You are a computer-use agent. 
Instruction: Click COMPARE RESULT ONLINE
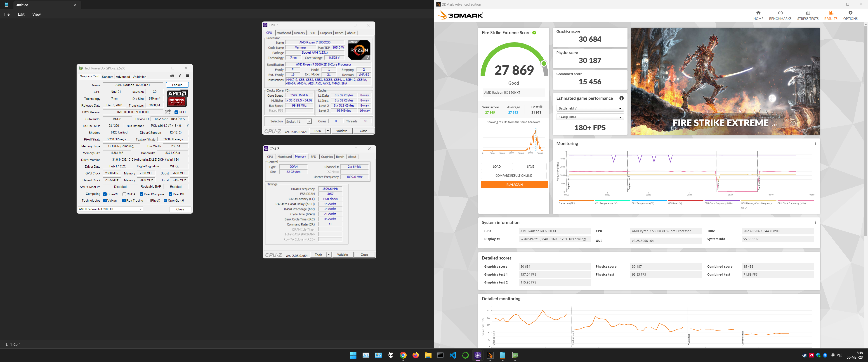point(514,176)
